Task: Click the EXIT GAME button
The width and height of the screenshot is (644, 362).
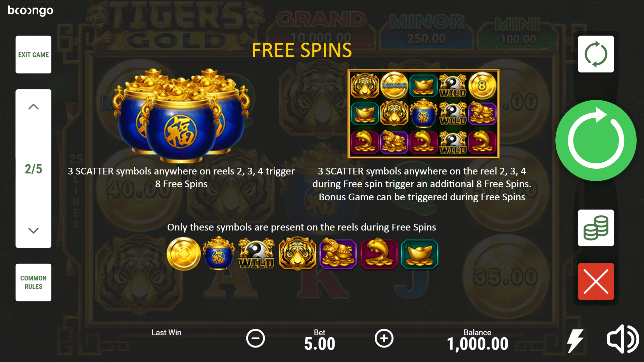Action: (33, 54)
